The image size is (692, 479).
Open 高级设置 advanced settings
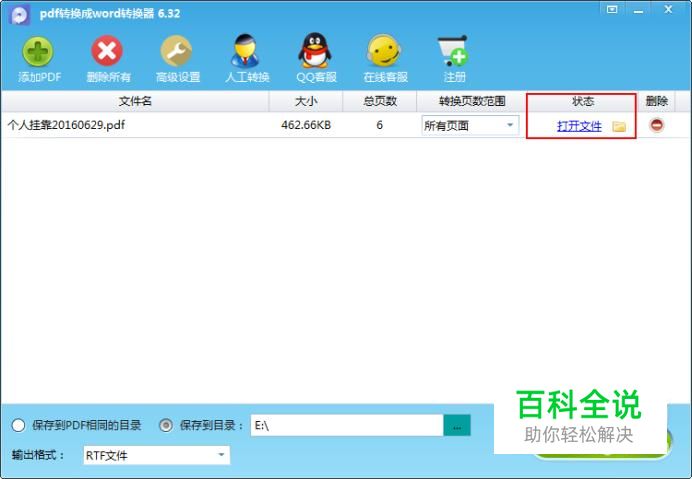coord(177,51)
